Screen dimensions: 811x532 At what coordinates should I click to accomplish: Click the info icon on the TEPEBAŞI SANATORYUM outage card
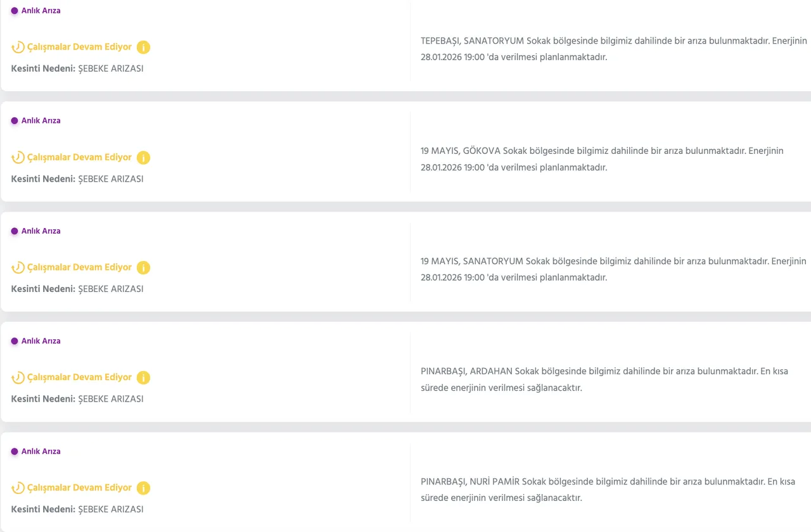144,47
